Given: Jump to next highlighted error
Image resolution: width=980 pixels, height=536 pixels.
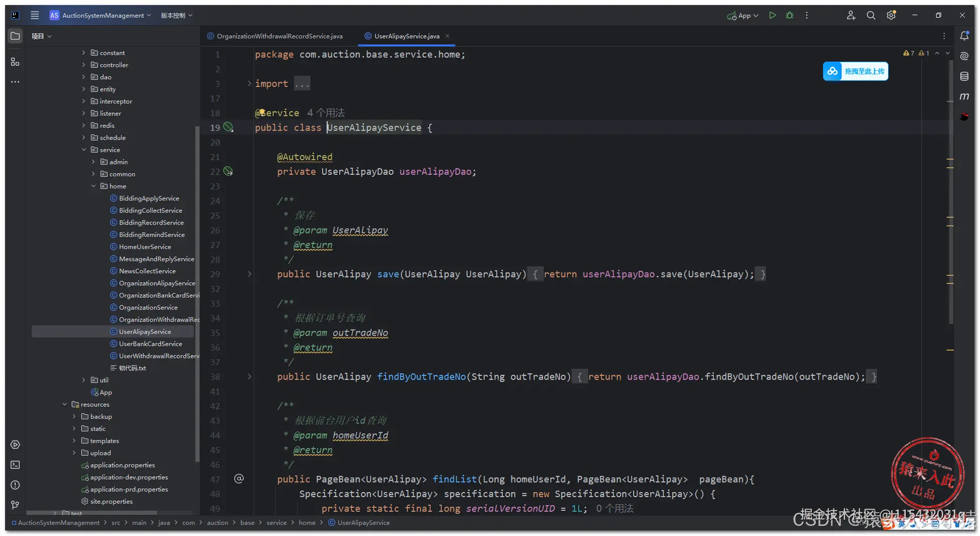Looking at the screenshot, I should coord(948,53).
